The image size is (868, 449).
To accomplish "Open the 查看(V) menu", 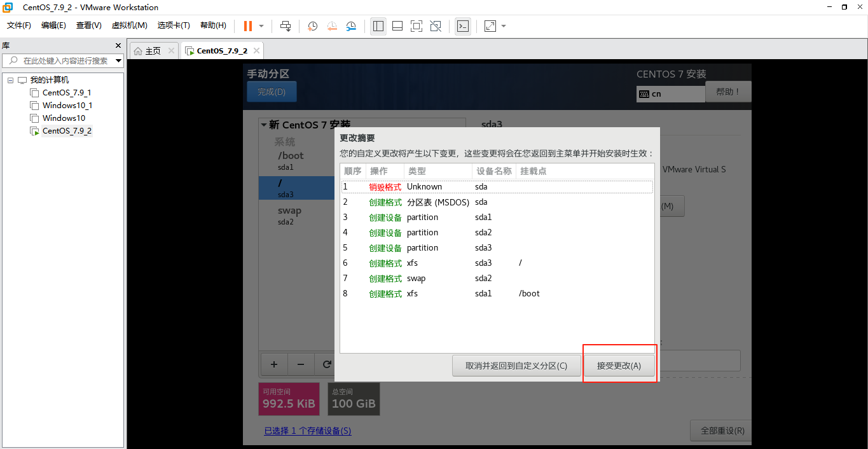I will 88,25.
